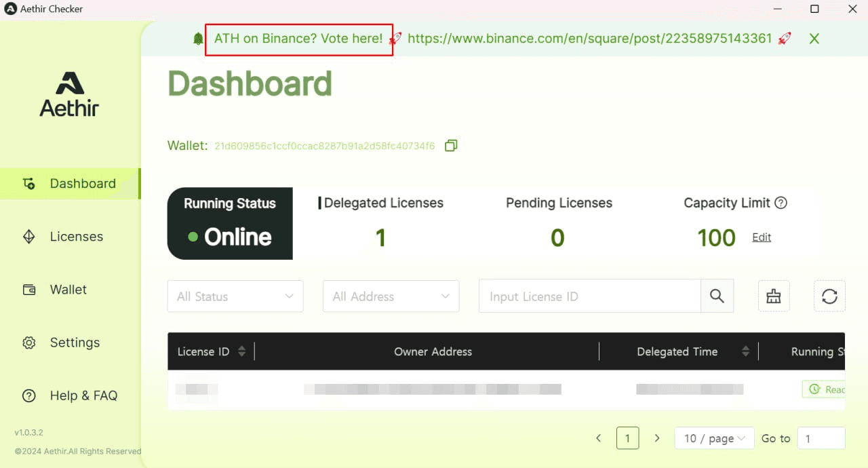Click the Wallet sidebar icon
Screen dimensions: 868x468
click(x=29, y=290)
